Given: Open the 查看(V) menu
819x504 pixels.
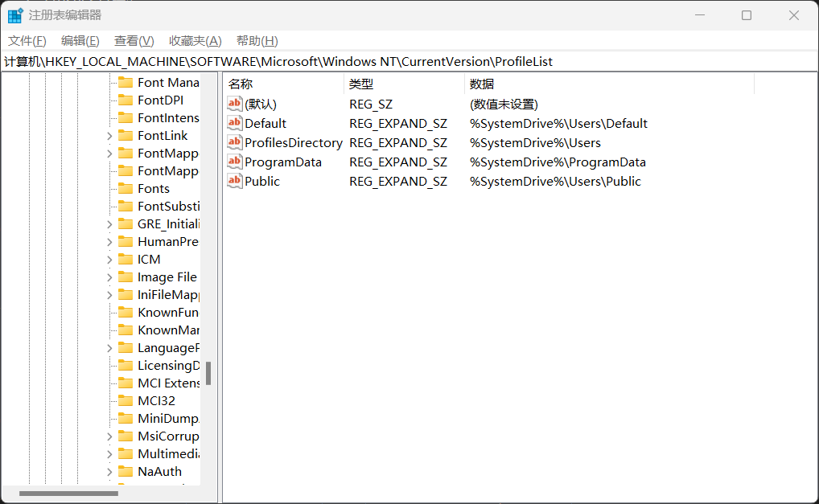Looking at the screenshot, I should (x=134, y=41).
